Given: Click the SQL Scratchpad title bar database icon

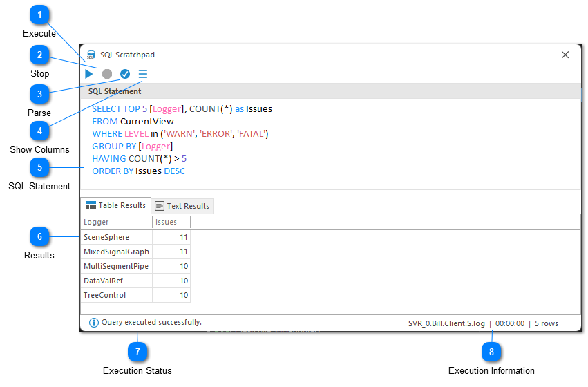Looking at the screenshot, I should pyautogui.click(x=91, y=55).
